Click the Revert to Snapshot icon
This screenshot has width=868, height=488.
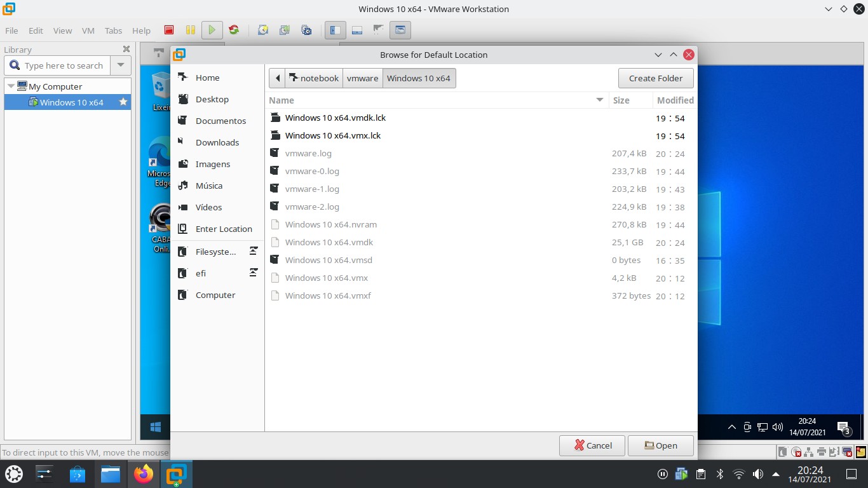284,30
